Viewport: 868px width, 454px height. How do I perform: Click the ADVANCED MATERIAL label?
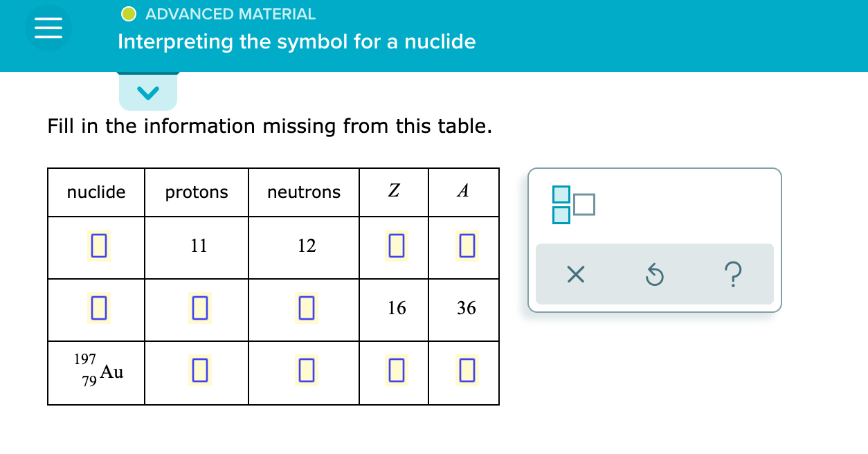pos(230,13)
